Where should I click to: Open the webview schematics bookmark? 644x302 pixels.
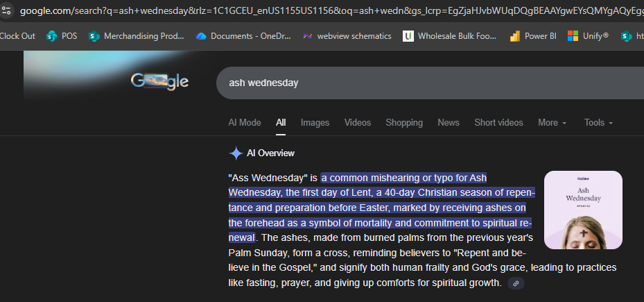point(347,36)
